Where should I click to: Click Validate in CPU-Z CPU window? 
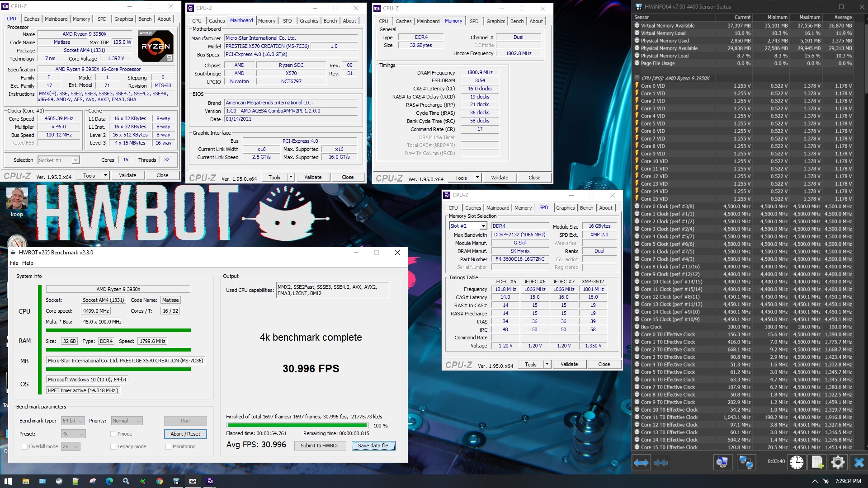click(127, 175)
